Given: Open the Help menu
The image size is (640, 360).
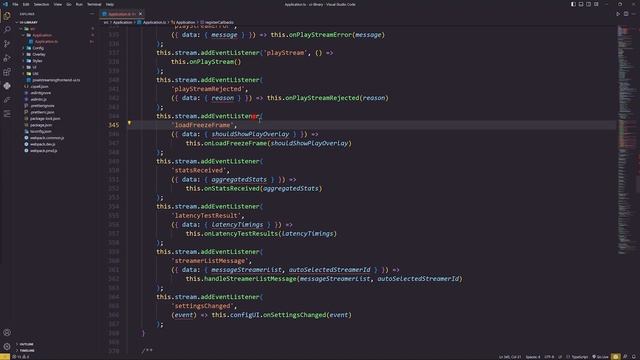Looking at the screenshot, I should pos(110,4).
